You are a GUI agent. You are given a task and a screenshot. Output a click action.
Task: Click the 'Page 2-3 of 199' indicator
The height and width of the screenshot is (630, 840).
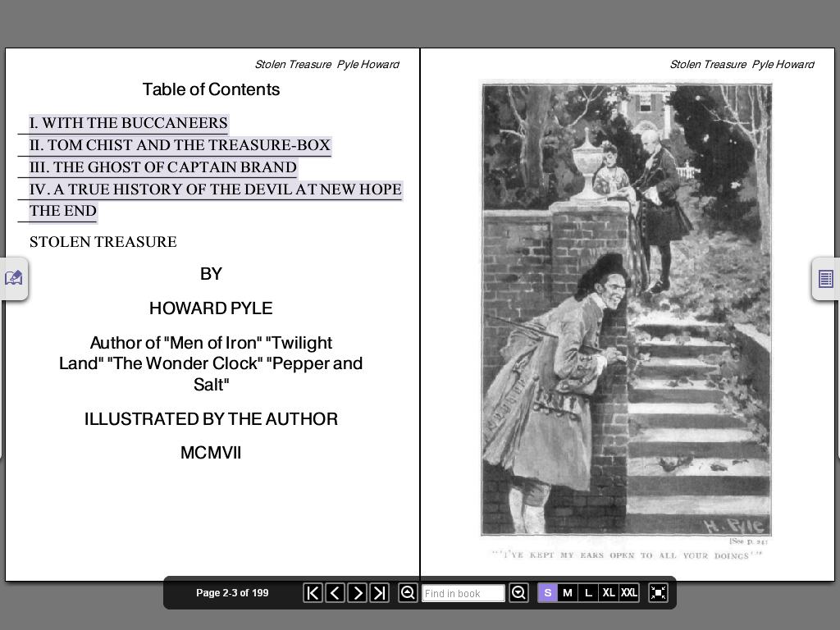click(x=232, y=593)
